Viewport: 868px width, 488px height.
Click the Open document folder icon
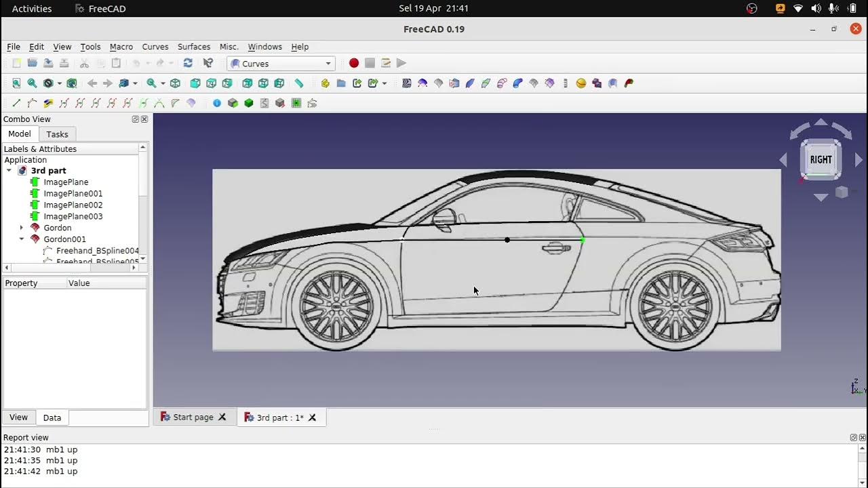click(x=32, y=63)
